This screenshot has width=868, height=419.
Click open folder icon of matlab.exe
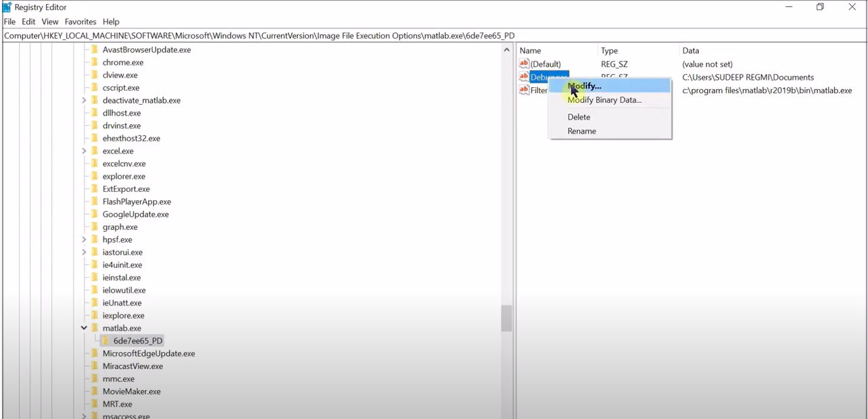(95, 328)
